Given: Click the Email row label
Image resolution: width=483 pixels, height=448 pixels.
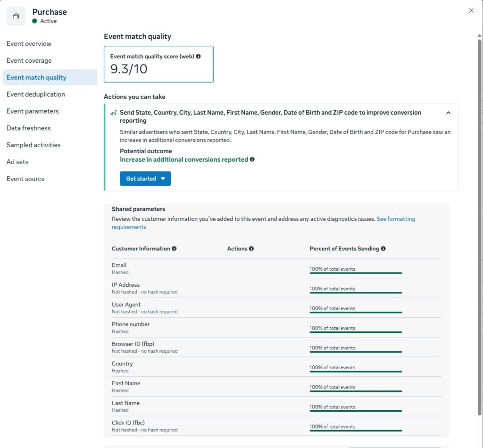Looking at the screenshot, I should (119, 265).
